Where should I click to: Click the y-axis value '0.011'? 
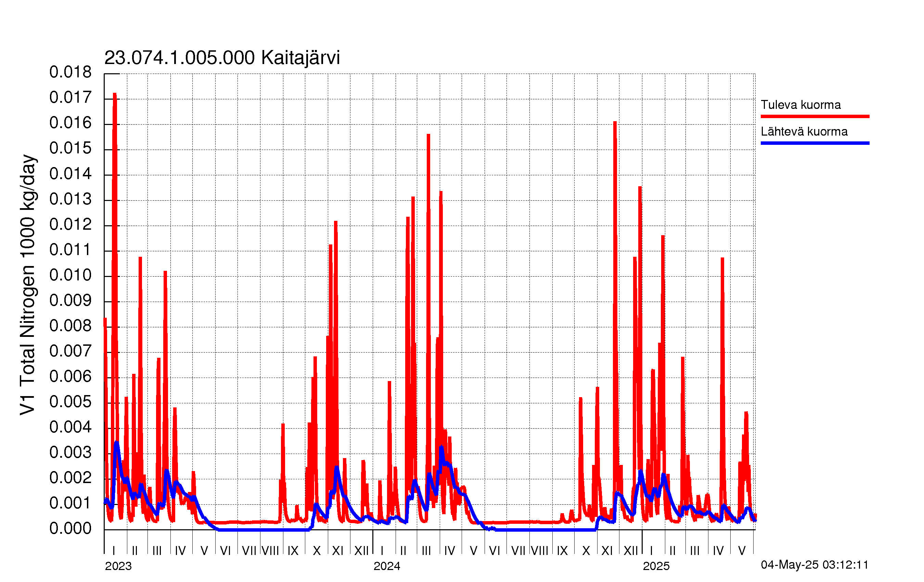click(x=70, y=250)
